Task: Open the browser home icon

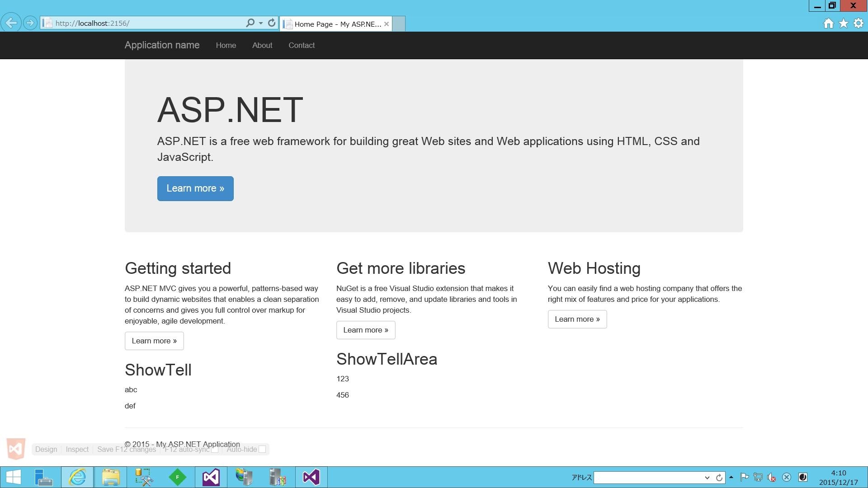Action: pyautogui.click(x=828, y=23)
